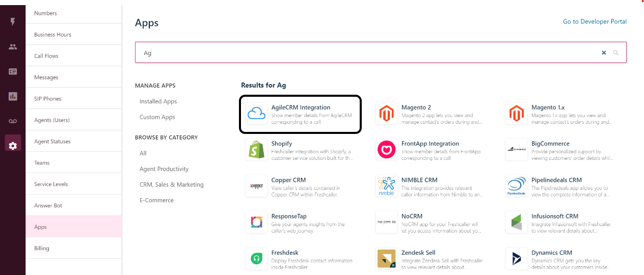Open the Infusionsoft CRM app title

coord(555,216)
